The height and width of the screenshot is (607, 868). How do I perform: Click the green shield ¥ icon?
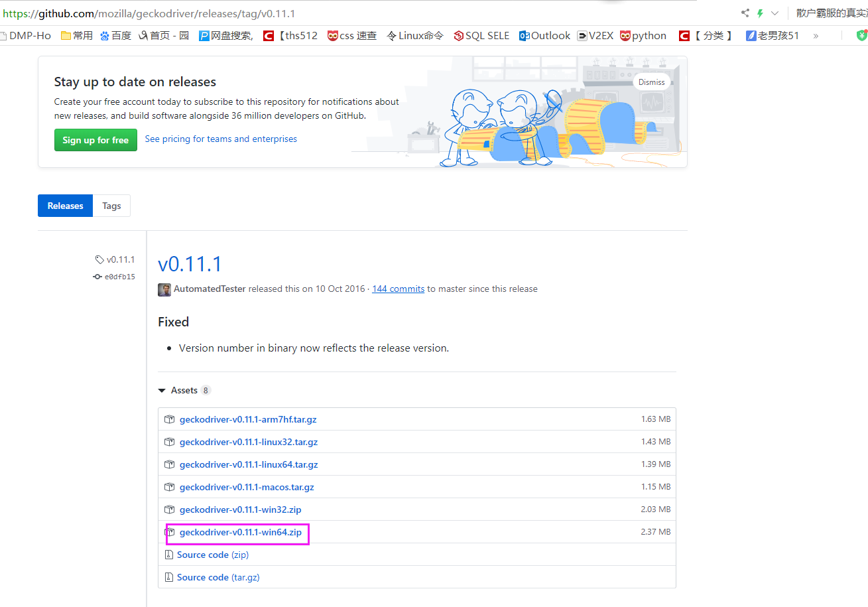click(x=862, y=36)
